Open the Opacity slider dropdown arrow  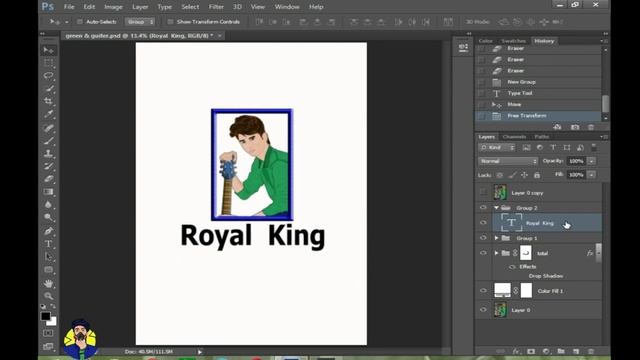[591, 161]
